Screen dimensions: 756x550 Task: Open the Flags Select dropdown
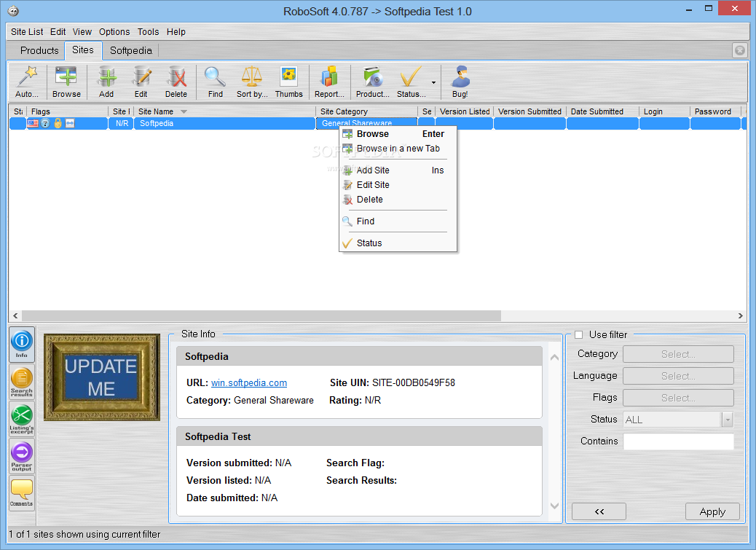pyautogui.click(x=678, y=398)
